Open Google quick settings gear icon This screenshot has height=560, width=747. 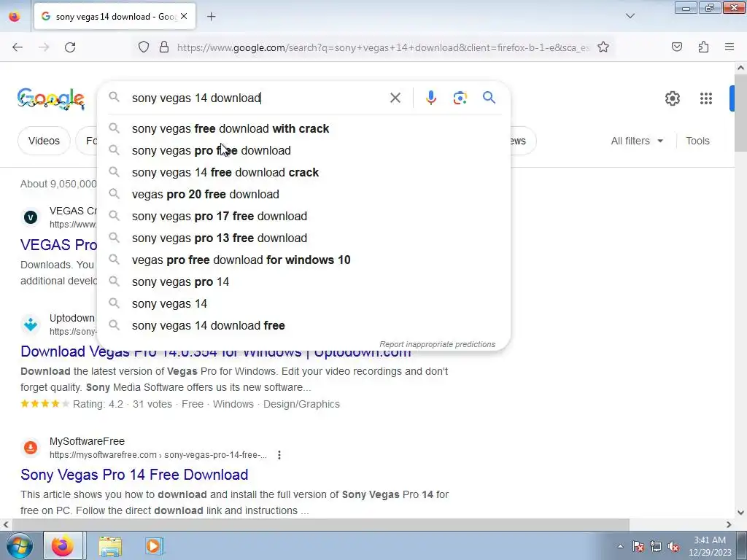pos(672,98)
